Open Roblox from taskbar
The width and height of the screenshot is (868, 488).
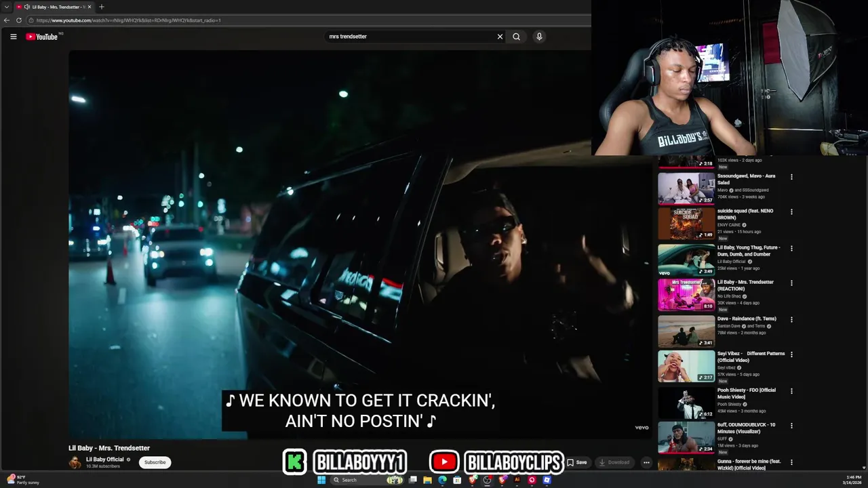547,480
